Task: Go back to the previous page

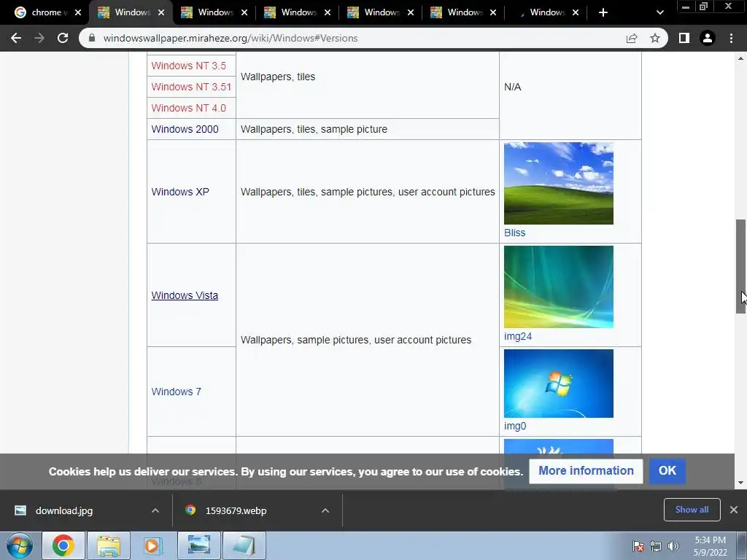Action: 16,38
